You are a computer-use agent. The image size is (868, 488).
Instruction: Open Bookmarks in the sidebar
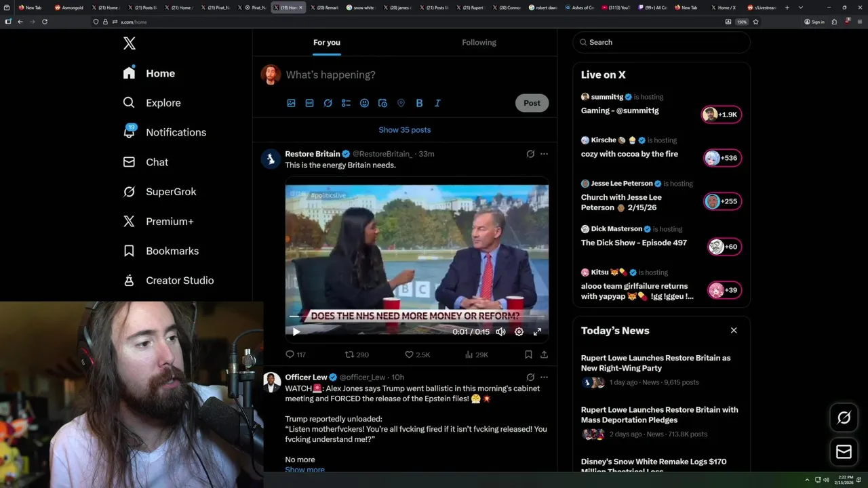(x=161, y=251)
